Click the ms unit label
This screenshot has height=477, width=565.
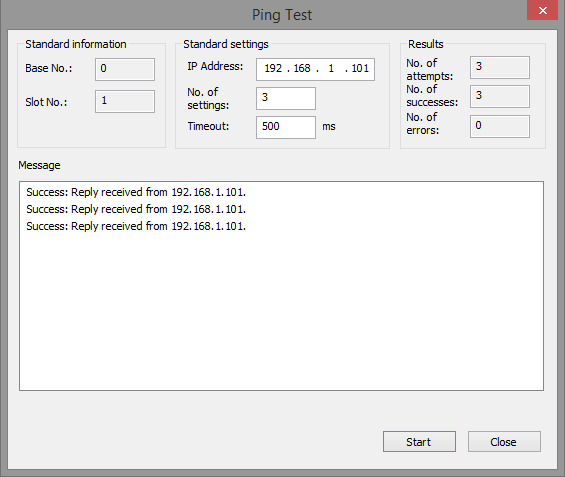(329, 126)
